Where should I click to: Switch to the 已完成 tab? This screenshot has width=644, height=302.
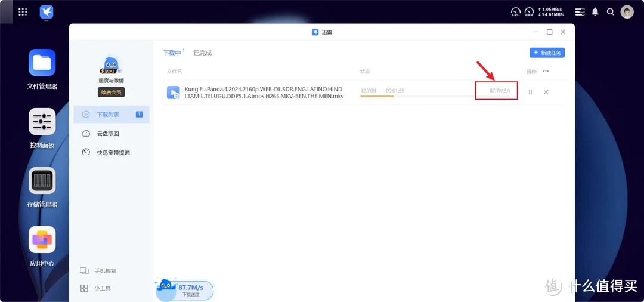click(203, 53)
